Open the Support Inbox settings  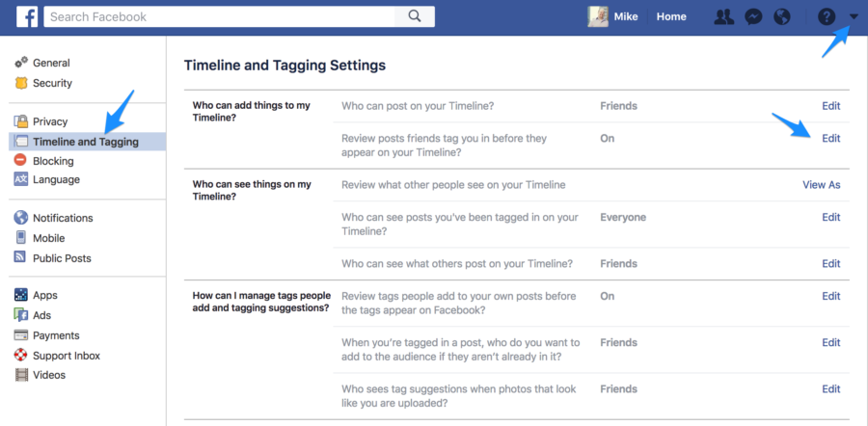pos(66,356)
